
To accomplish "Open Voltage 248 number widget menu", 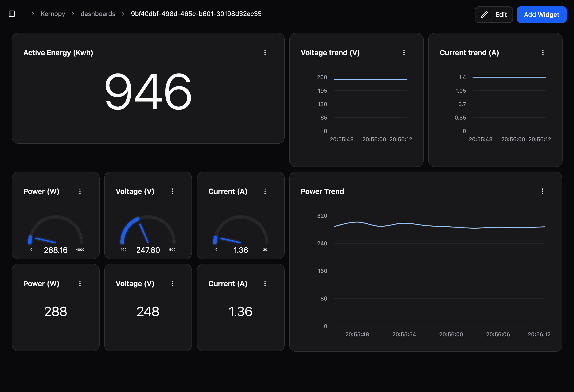I will pos(172,283).
